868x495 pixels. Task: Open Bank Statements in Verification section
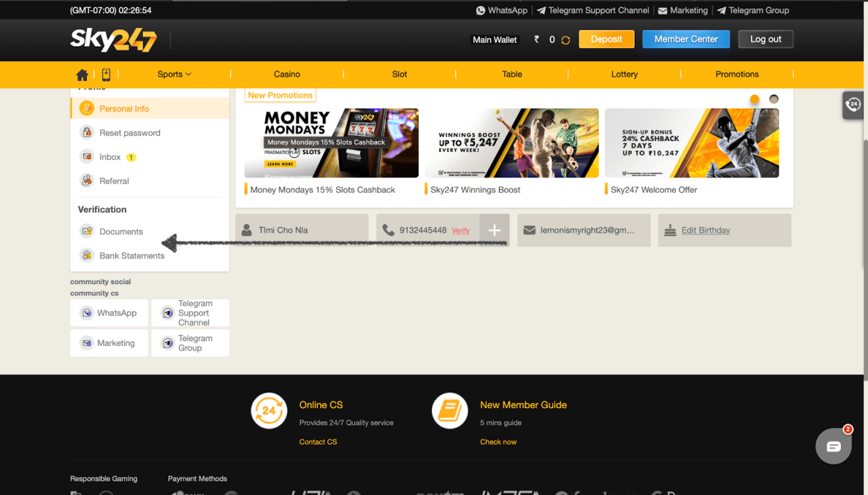pyautogui.click(x=132, y=256)
